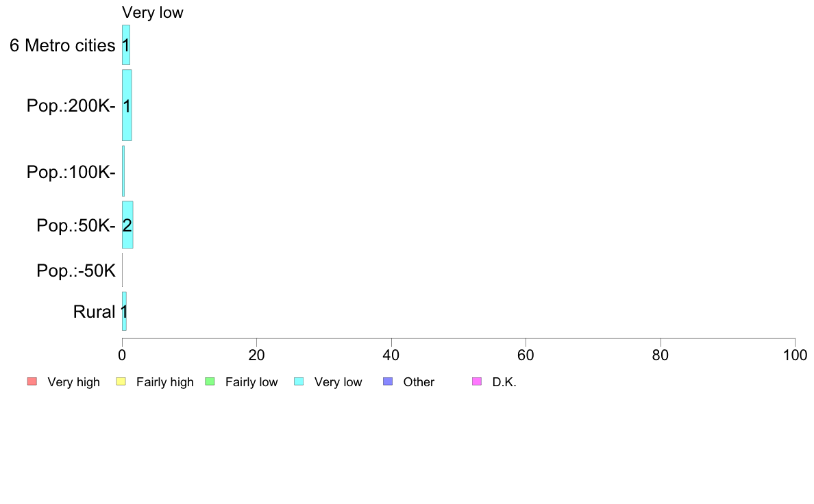Click the Fairly high yellow legend swatch
The image size is (814, 504).
click(x=121, y=381)
